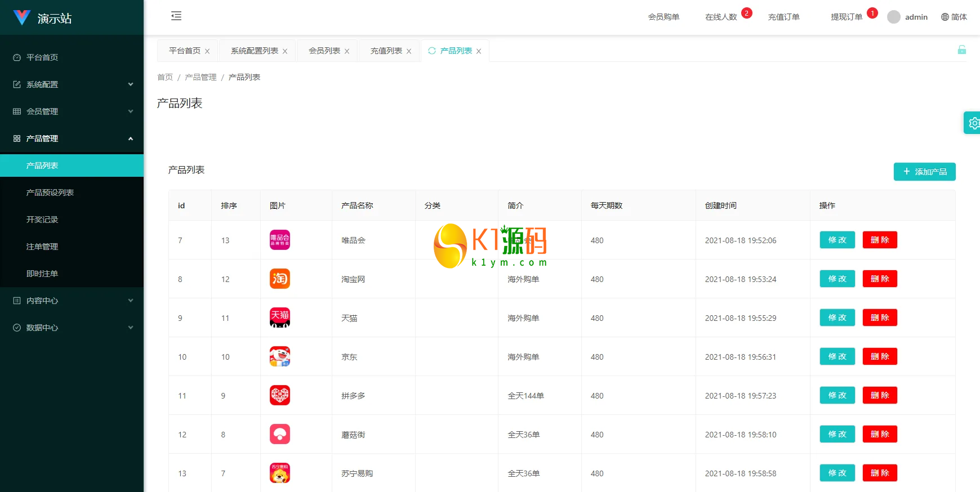980x492 pixels.
Task: Click the green lock icon
Action: pyautogui.click(x=962, y=50)
